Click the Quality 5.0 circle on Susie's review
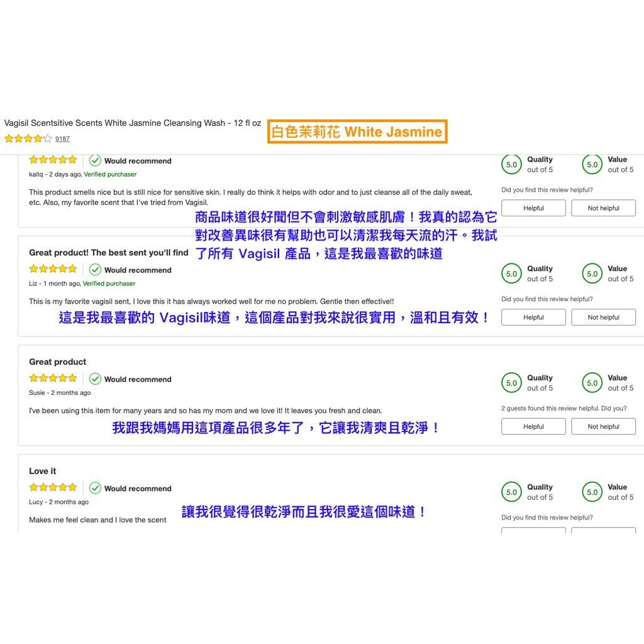644x644 pixels. 511,383
